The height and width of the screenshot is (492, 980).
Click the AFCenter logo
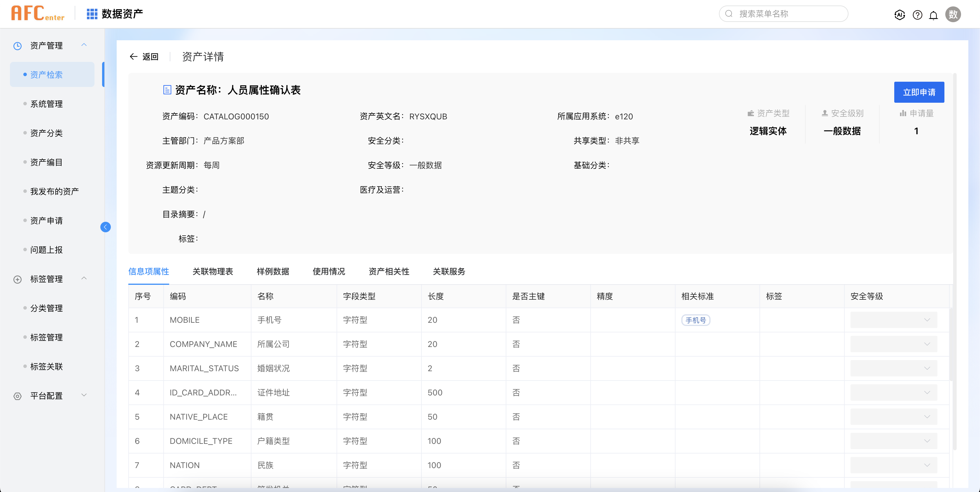point(38,14)
